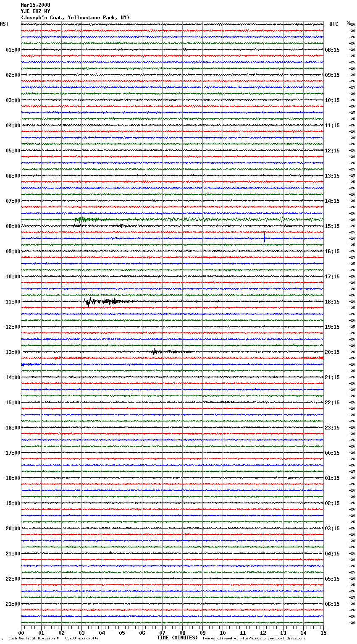Click the TIME (MINUTES) axis title
Image resolution: width=357 pixels, height=644 pixels.
click(x=177, y=638)
